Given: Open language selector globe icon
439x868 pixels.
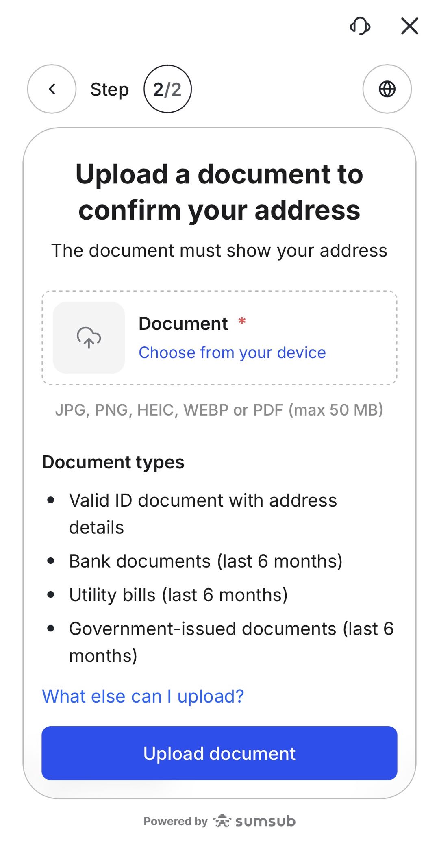Looking at the screenshot, I should (387, 89).
